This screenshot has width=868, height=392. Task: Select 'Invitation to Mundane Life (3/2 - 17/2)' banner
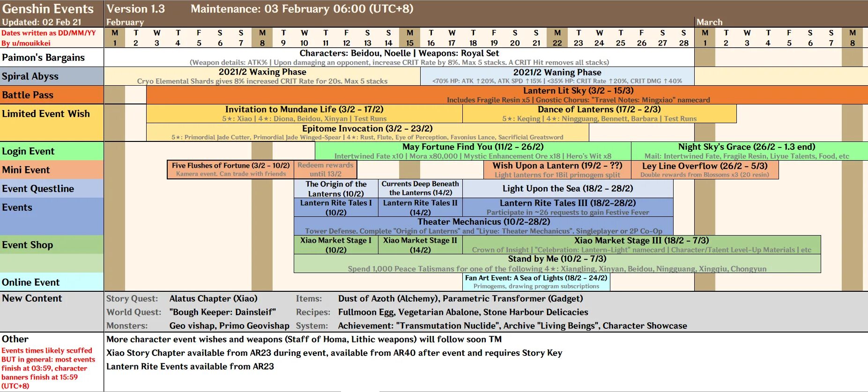304,113
